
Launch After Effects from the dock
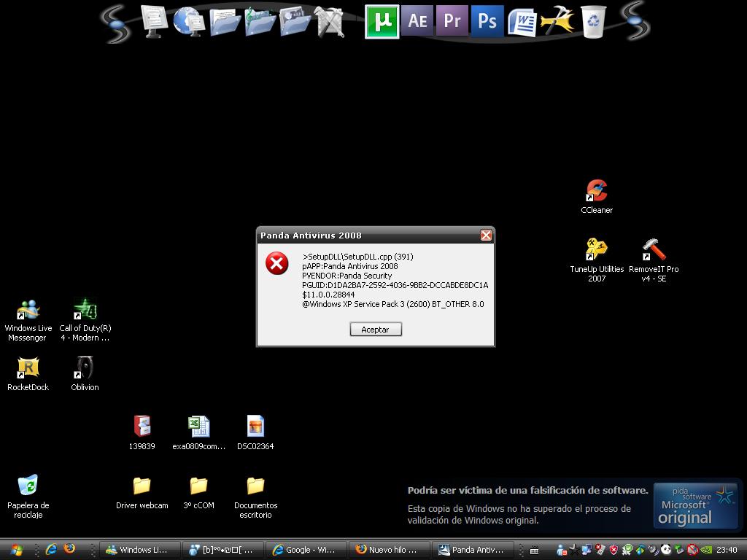click(417, 21)
